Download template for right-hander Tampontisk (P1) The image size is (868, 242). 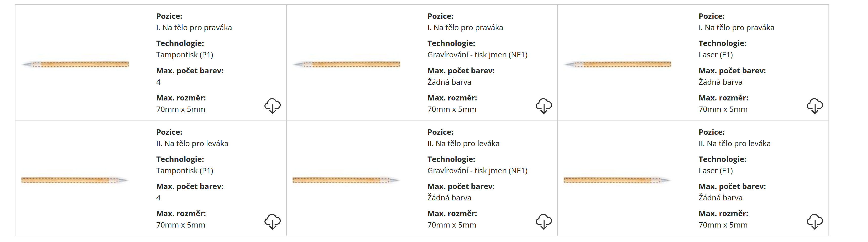click(x=272, y=106)
